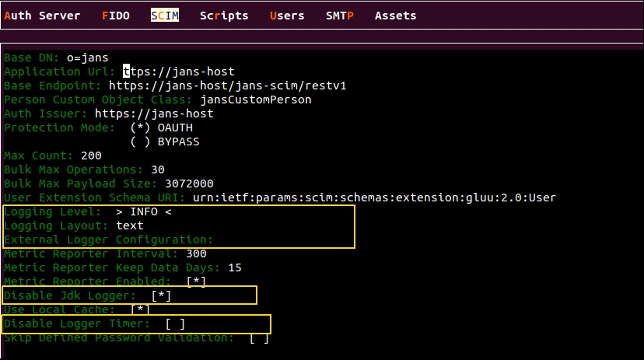Switch to the FIDO tab
This screenshot has height=360, width=644.
pyautogui.click(x=116, y=16)
